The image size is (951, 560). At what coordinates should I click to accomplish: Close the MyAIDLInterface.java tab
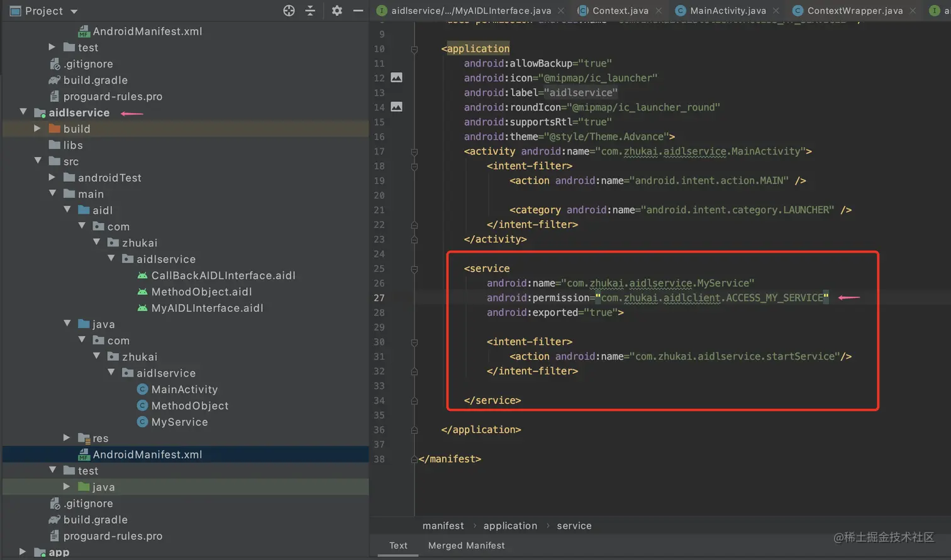(x=561, y=11)
